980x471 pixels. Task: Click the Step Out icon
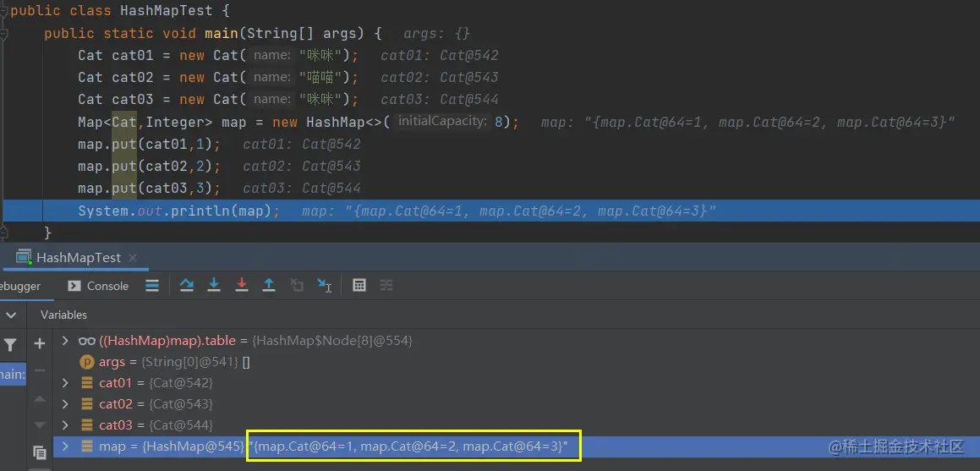tap(269, 286)
